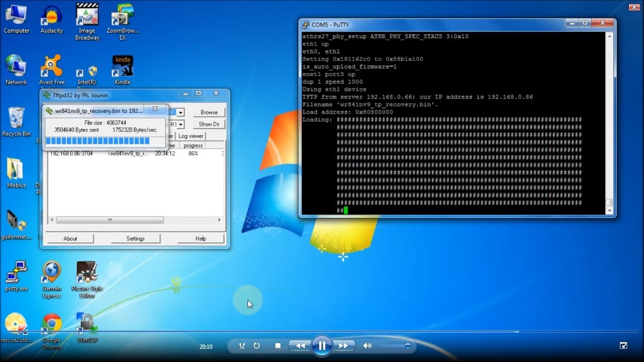Open the Picture Style Editor shortcut
Image resolution: width=644 pixels, height=362 pixels.
pyautogui.click(x=87, y=279)
